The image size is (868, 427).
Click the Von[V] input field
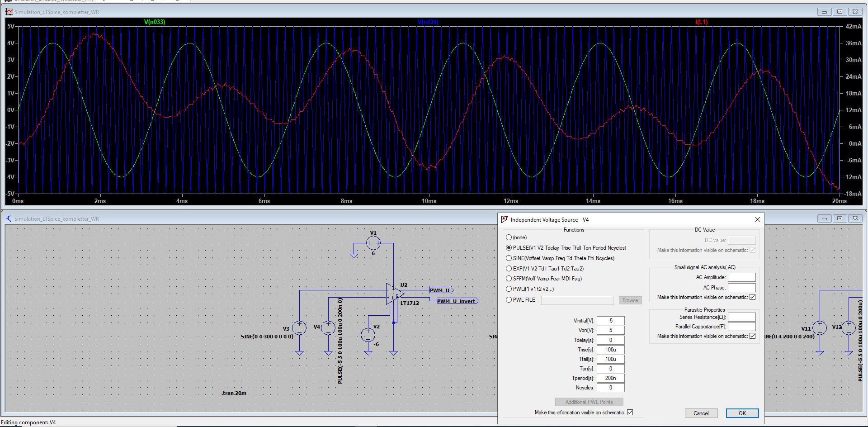point(610,330)
